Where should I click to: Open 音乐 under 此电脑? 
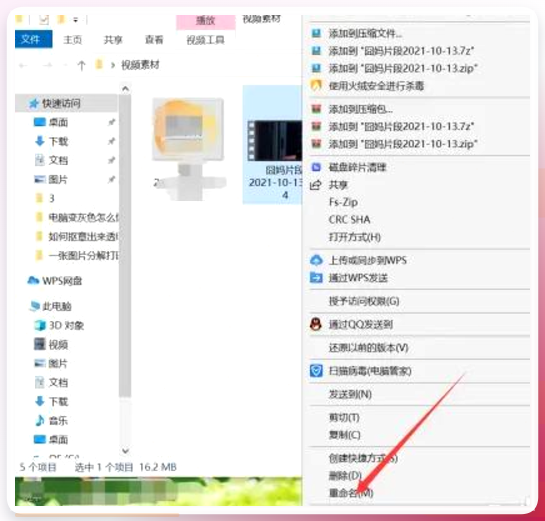(x=58, y=421)
